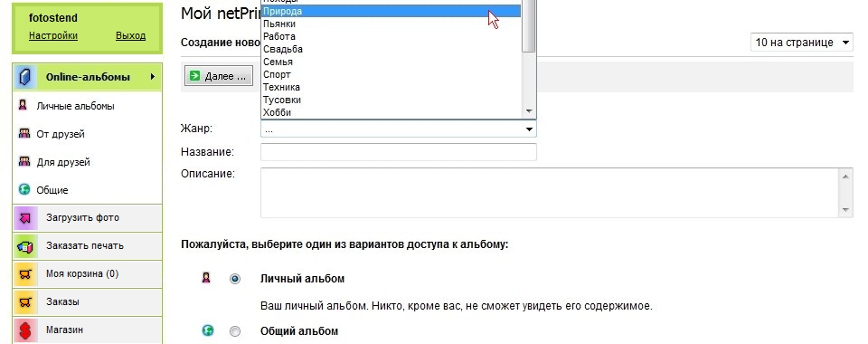Choose Тусовки in the genre list
Viewport: 868px width, 344px height.
(x=391, y=100)
